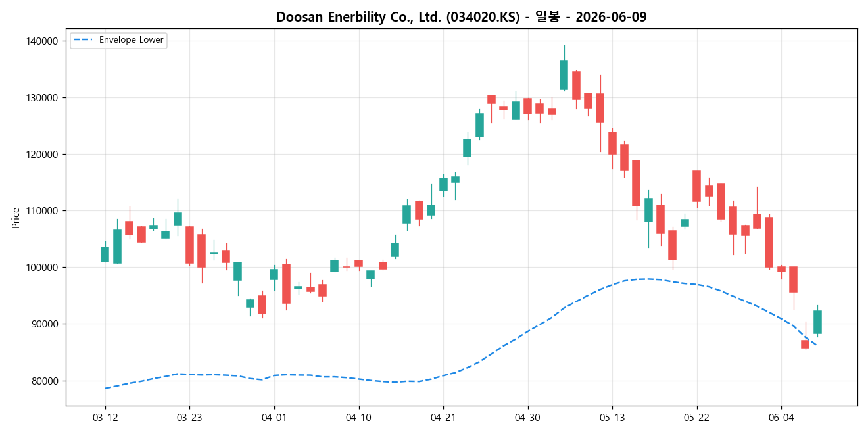The image size is (868, 434).
Task: Click the 04-01 x-axis date label
Action: click(274, 418)
